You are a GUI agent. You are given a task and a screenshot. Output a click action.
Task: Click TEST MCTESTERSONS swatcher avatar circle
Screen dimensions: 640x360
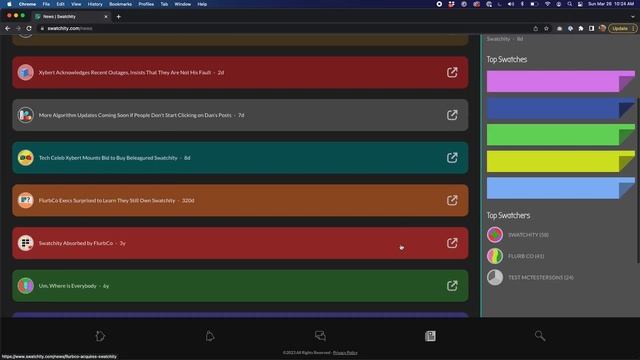[x=495, y=277]
